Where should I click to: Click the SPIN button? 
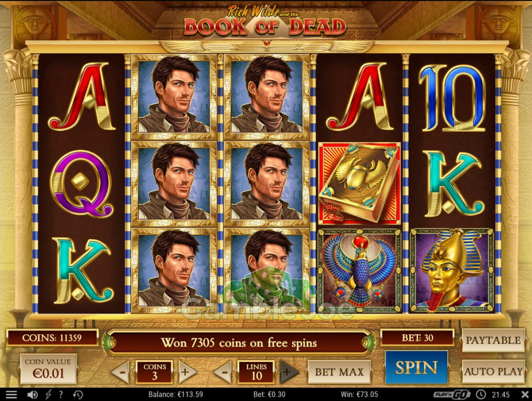click(x=417, y=368)
